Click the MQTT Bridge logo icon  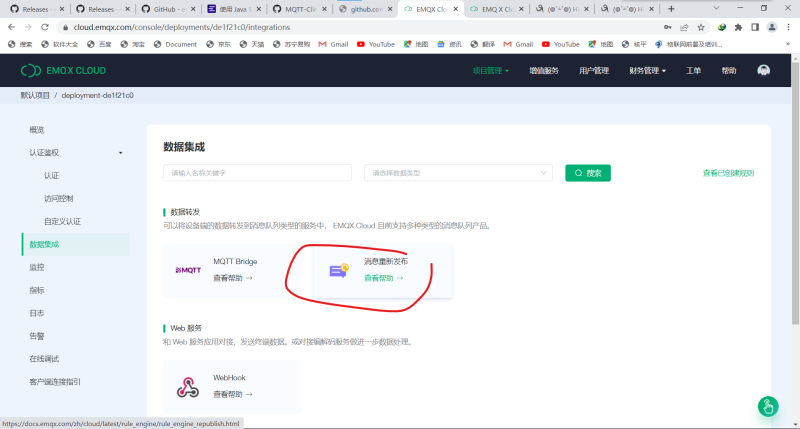[188, 270]
